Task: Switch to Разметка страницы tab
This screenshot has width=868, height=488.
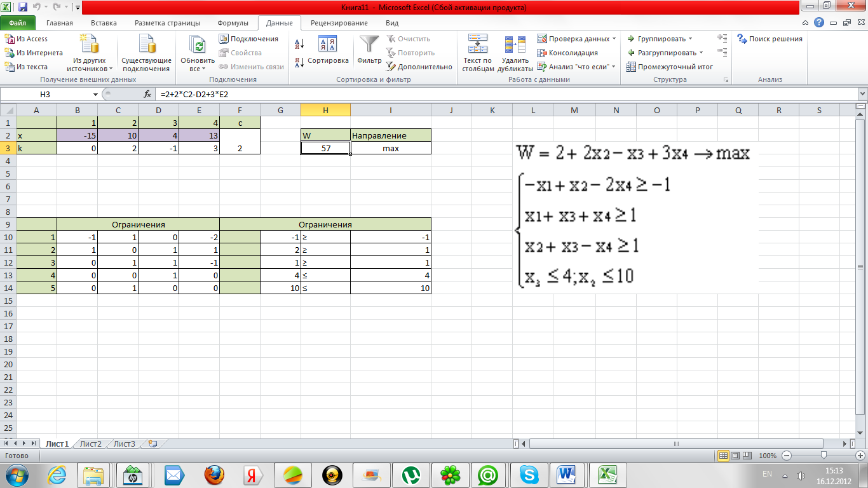Action: (x=168, y=23)
